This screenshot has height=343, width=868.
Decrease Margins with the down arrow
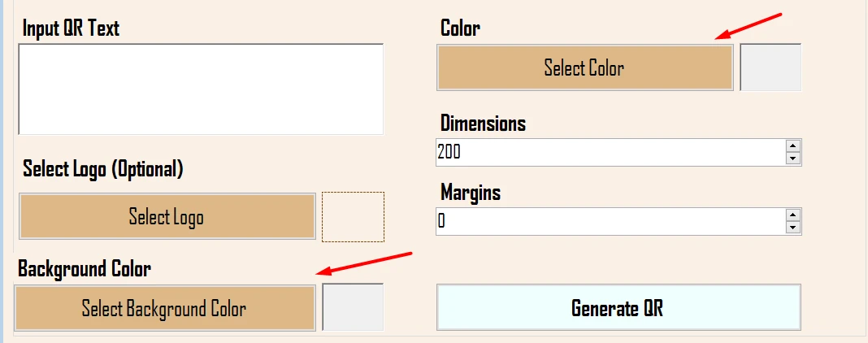[x=793, y=228]
